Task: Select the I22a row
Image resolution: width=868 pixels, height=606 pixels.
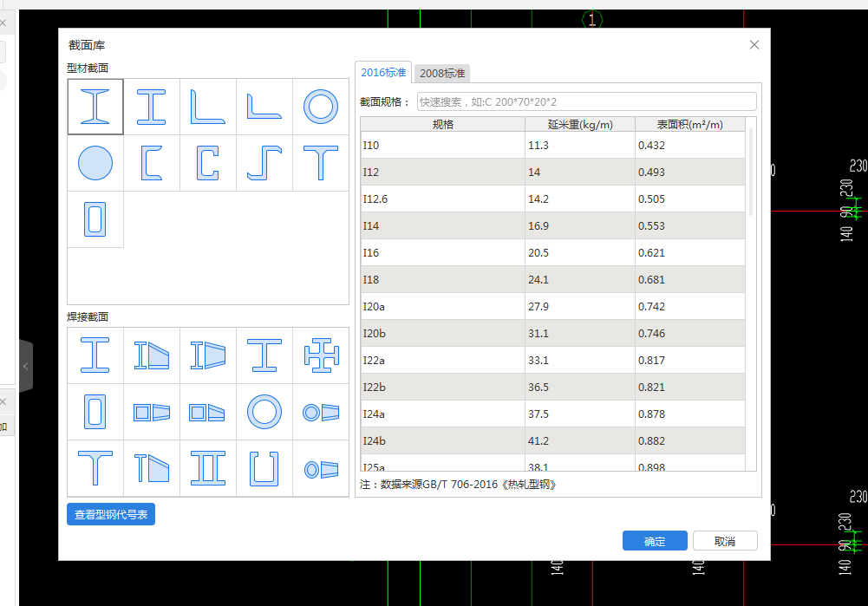Action: (x=553, y=360)
